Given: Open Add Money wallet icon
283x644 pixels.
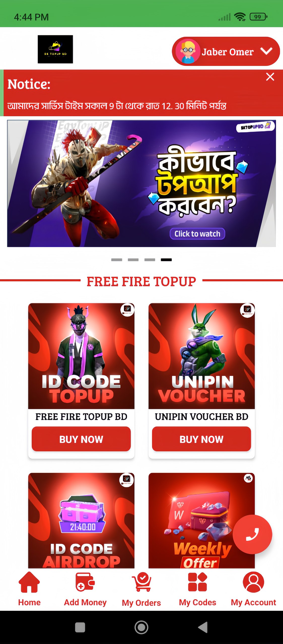Looking at the screenshot, I should (x=85, y=582).
